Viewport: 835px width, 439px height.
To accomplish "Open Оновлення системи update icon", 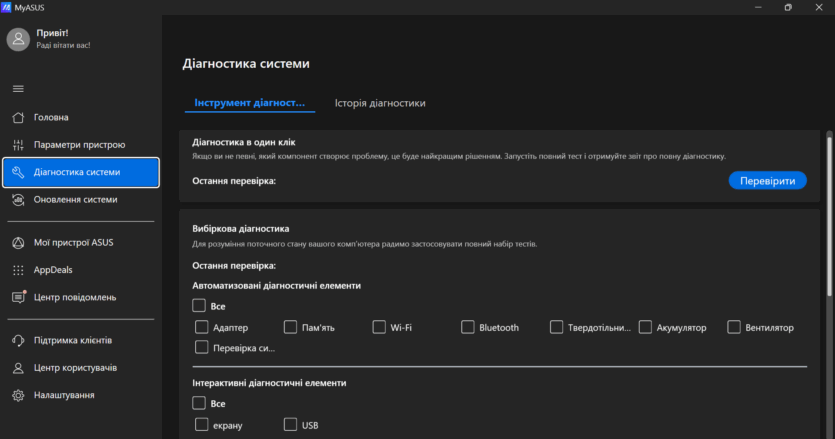I will tap(18, 200).
